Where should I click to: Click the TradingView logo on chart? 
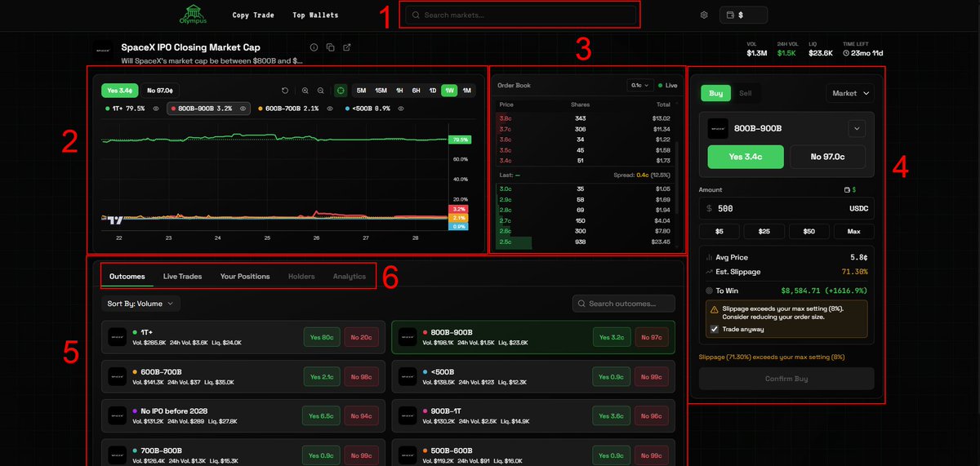point(115,219)
